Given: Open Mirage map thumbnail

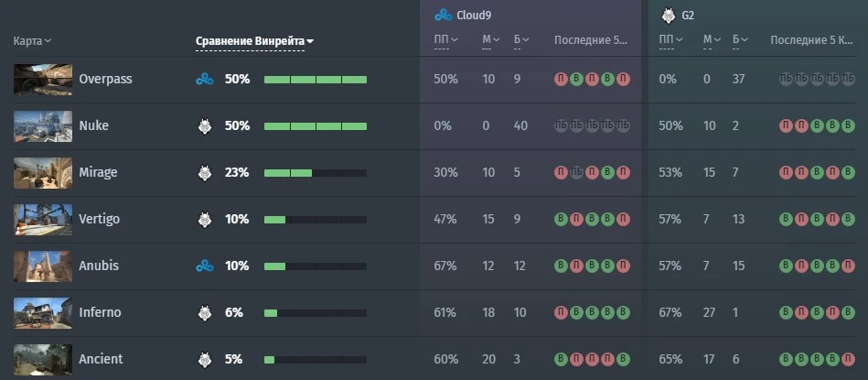Looking at the screenshot, I should (x=43, y=173).
